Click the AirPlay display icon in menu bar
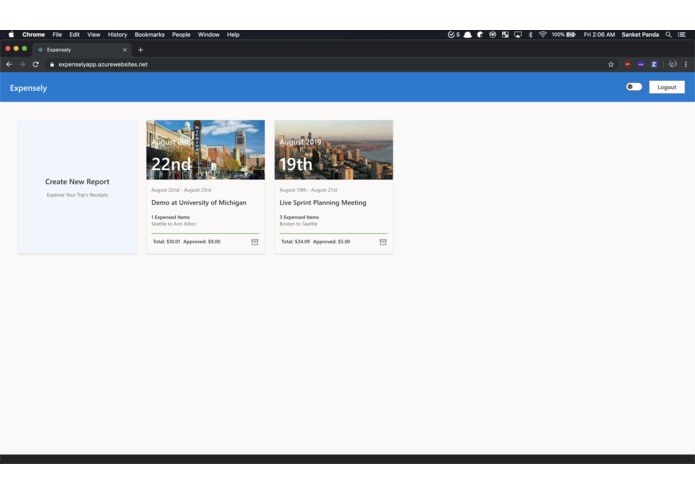The width and height of the screenshot is (695, 494). click(518, 35)
